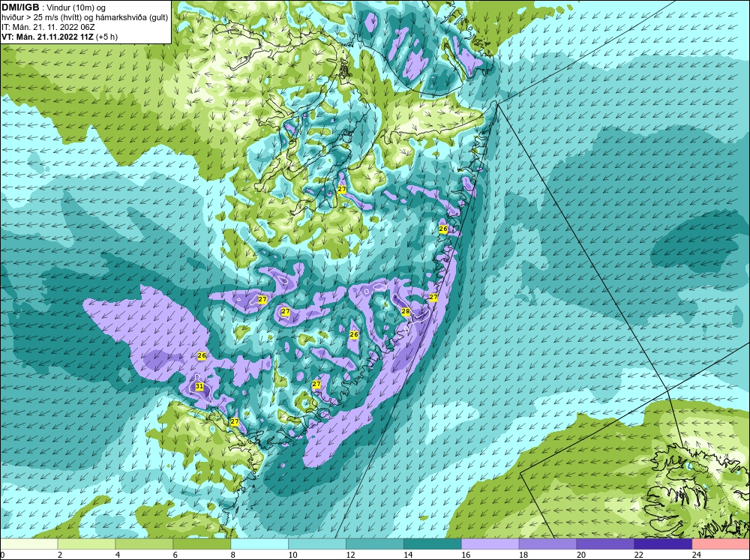Select the '22' scale label on the legend
The height and width of the screenshot is (560, 750).
pos(638,555)
